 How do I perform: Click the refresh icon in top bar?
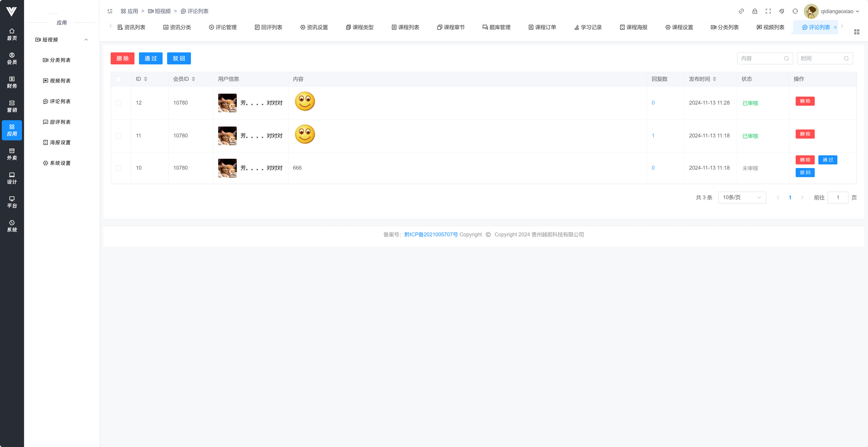click(795, 11)
